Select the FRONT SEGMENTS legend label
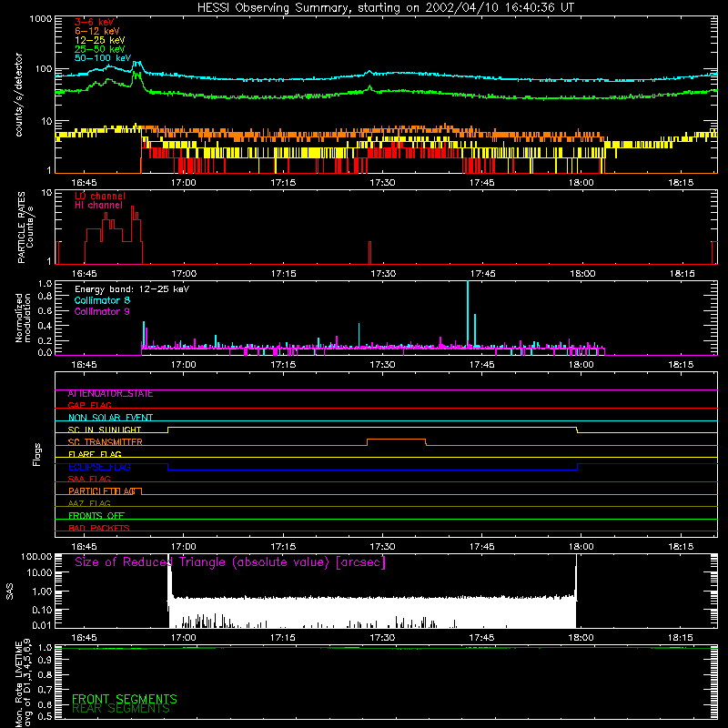The image size is (728, 728). [125, 699]
